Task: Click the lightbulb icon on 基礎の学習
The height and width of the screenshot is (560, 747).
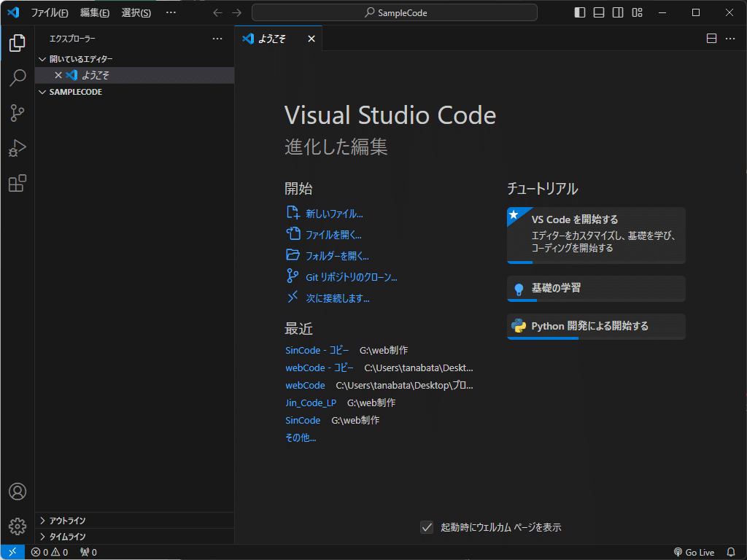Action: click(x=519, y=289)
